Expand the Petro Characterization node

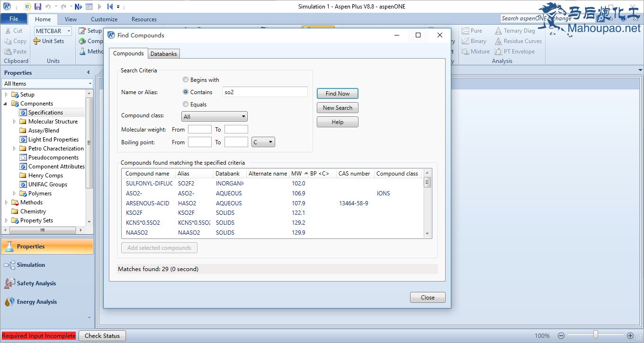pyautogui.click(x=14, y=149)
